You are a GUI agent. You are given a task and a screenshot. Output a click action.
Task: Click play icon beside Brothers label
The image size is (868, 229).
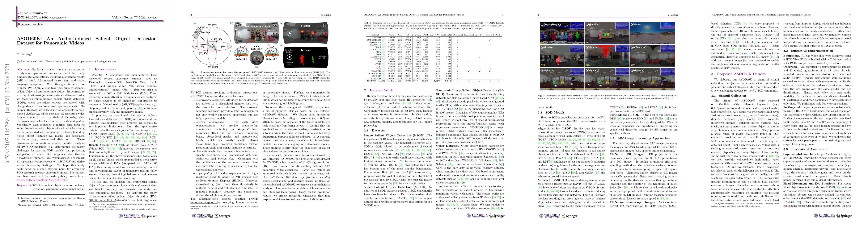(543, 48)
